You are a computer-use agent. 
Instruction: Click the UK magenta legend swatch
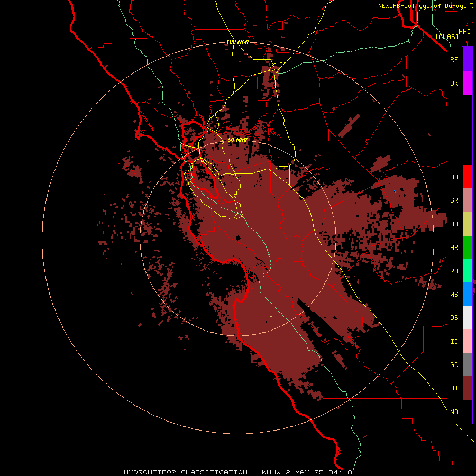pyautogui.click(x=467, y=83)
